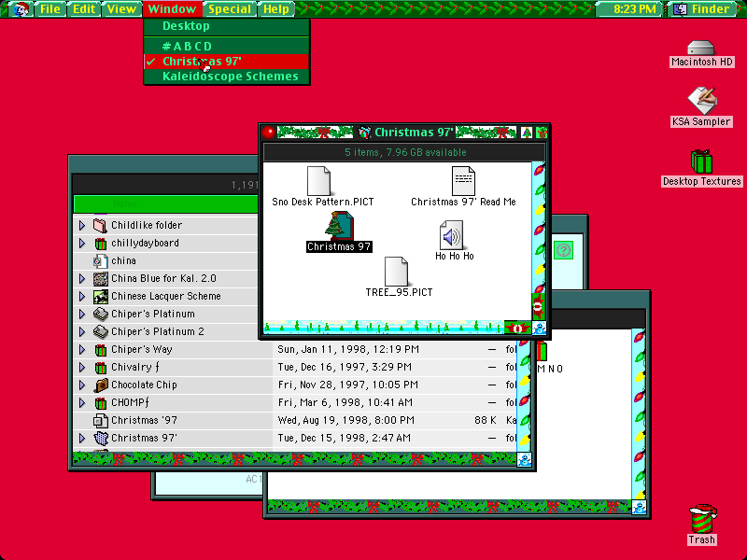Viewport: 747px width, 560px height.
Task: Expand China Blue for Kal. 2.0
Action: (x=82, y=278)
